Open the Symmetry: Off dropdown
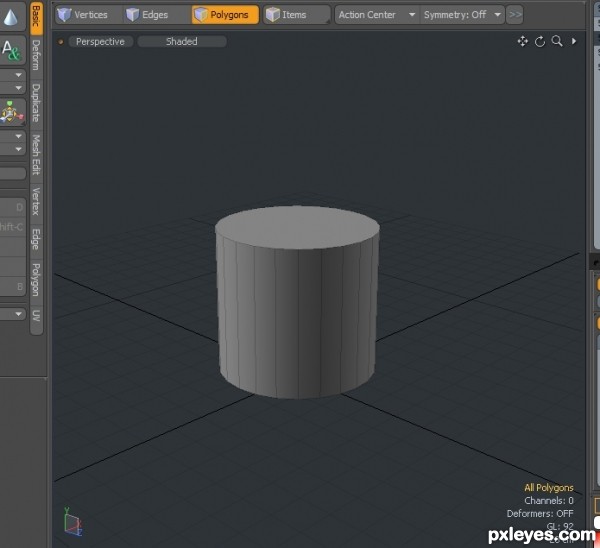Image resolution: width=600 pixels, height=548 pixels. tap(462, 15)
